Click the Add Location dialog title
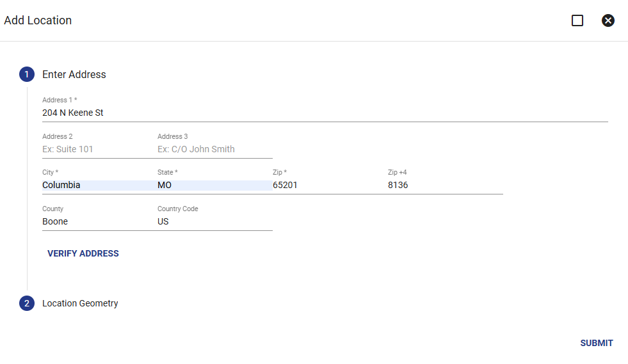628x364 pixels. click(38, 20)
